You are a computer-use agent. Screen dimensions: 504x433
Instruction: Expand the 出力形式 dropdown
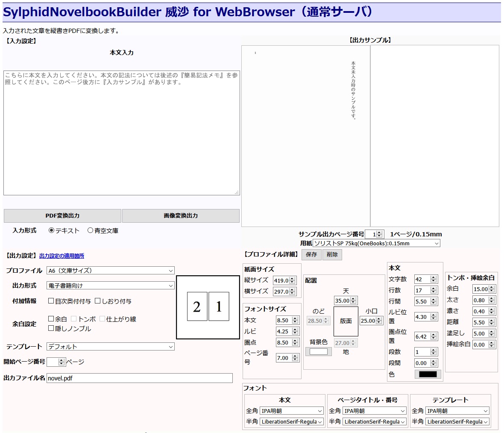[110, 286]
